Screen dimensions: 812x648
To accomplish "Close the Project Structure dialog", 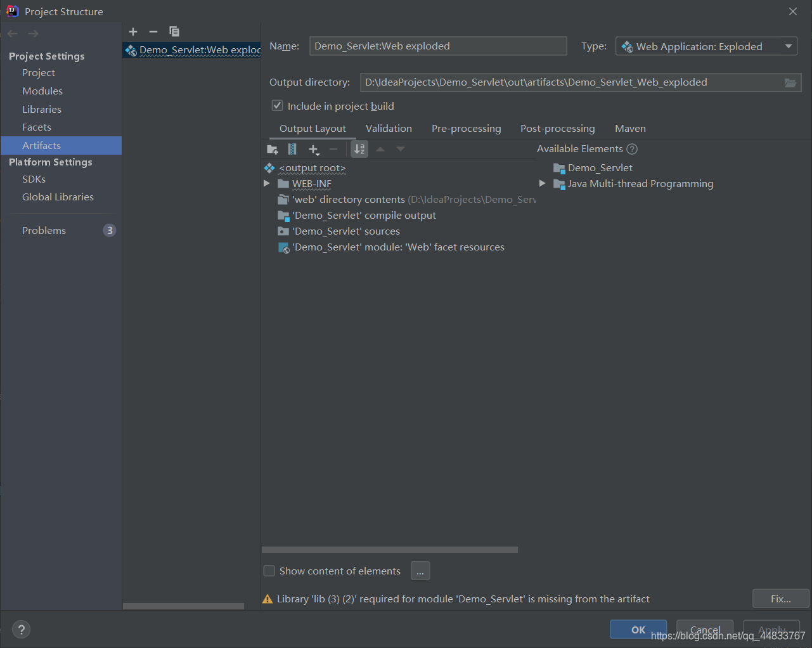I will point(793,11).
